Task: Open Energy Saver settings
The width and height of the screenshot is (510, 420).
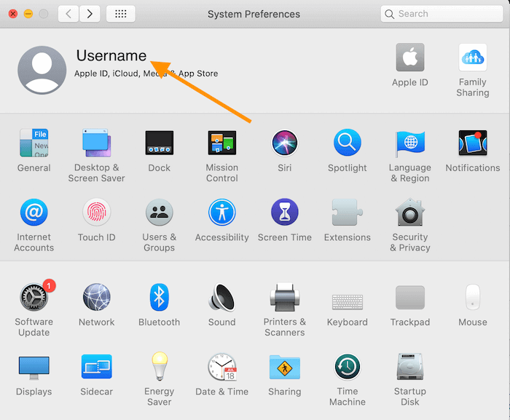Action: [159, 368]
